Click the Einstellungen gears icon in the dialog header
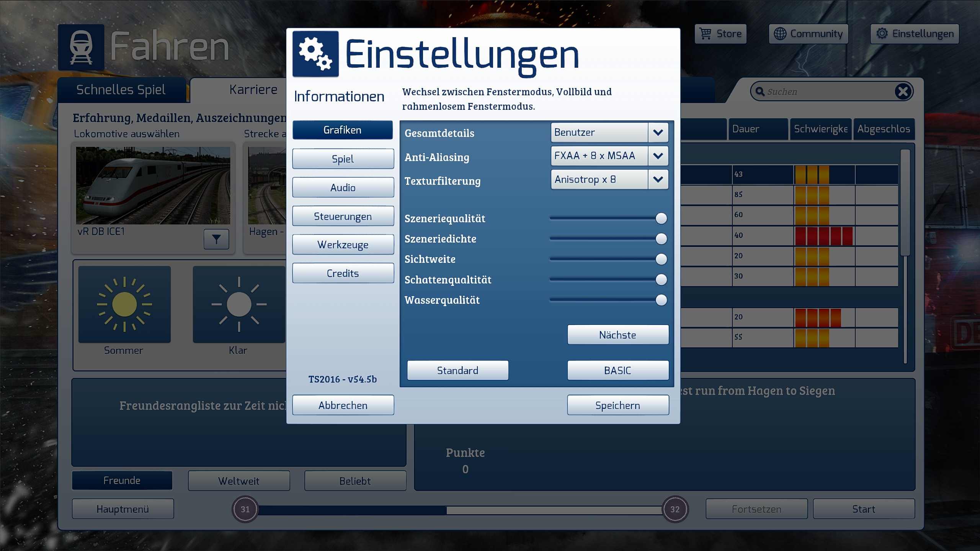 (x=315, y=54)
